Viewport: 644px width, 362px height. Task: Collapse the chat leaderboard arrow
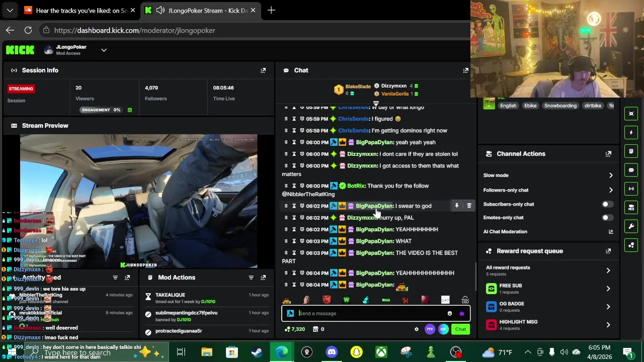[375, 104]
